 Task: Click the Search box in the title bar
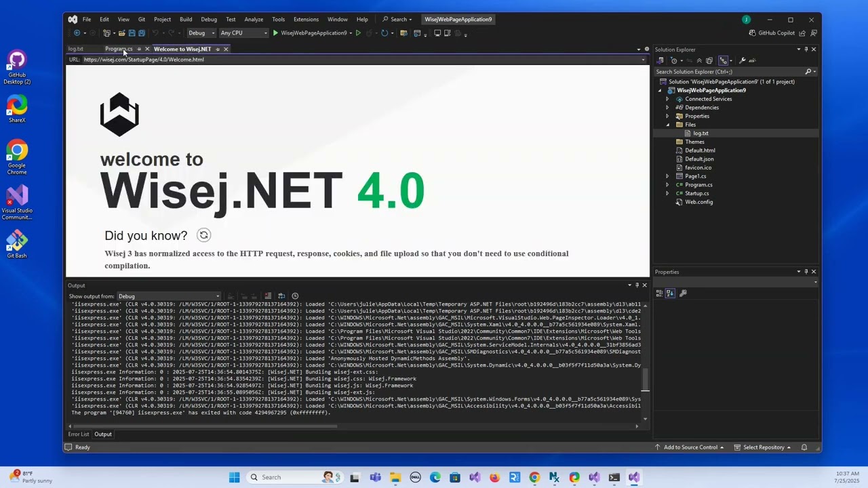click(397, 19)
